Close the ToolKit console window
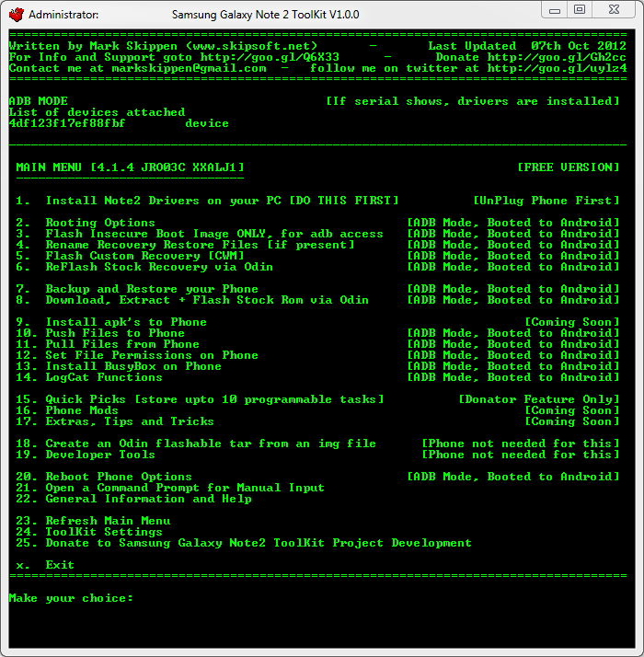 (x=614, y=10)
